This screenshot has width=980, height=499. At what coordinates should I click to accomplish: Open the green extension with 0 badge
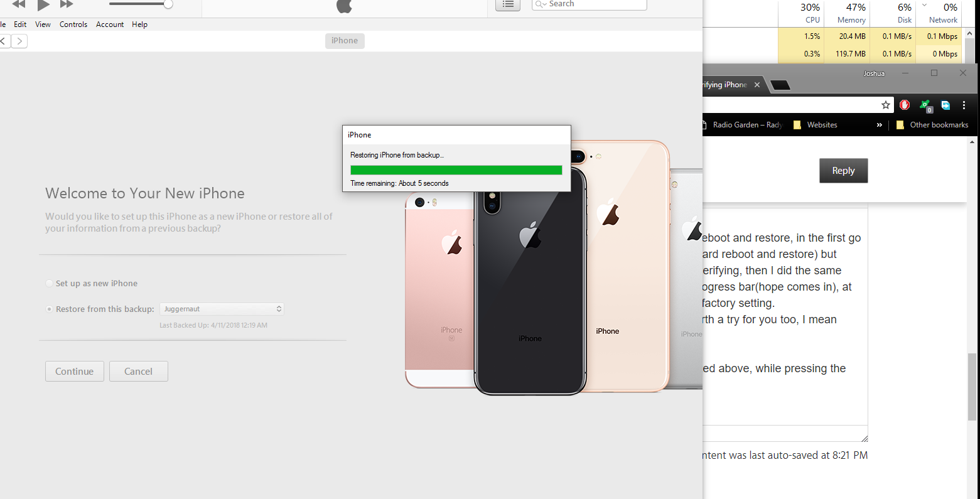pyautogui.click(x=925, y=105)
